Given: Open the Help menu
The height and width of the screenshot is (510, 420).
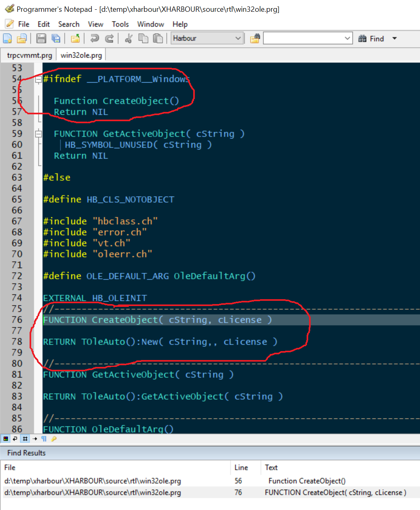Looking at the screenshot, I should click(x=180, y=24).
